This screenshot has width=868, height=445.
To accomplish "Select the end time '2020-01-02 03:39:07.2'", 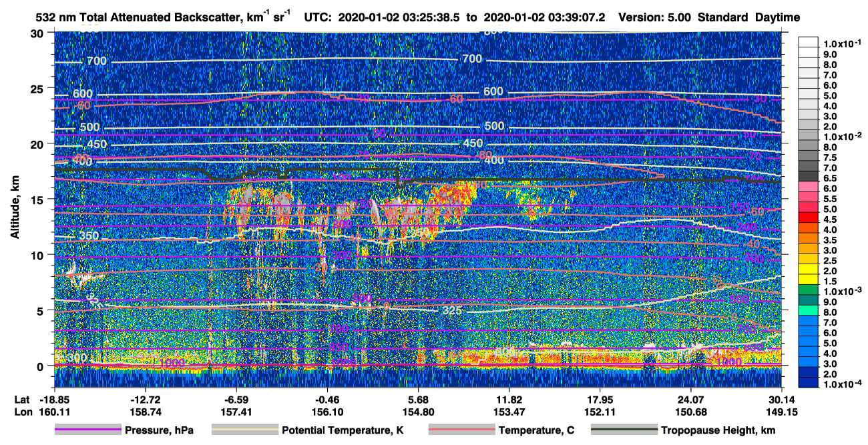I will [544, 17].
